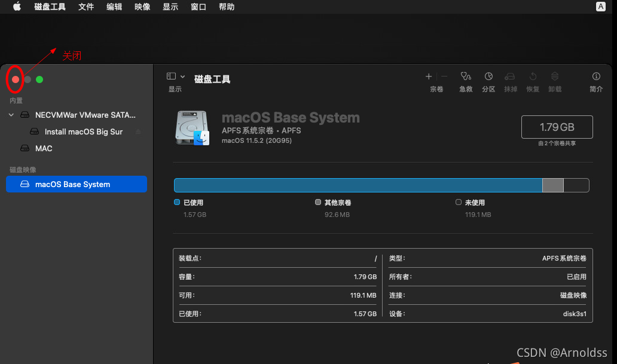Screen dimensions: 617x364
Task: Open the 文件 menu
Action: coord(85,7)
